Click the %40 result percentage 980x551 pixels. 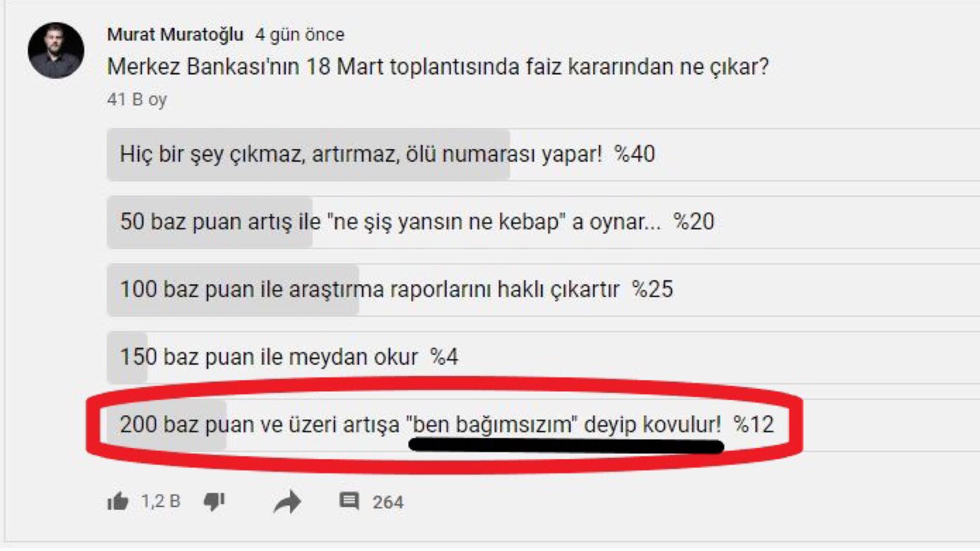tap(635, 154)
